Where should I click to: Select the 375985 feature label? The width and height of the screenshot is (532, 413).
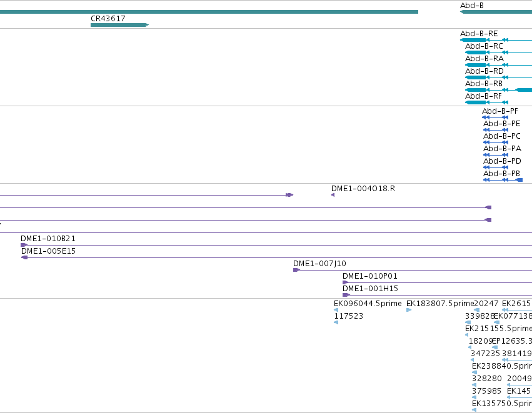coord(486,391)
